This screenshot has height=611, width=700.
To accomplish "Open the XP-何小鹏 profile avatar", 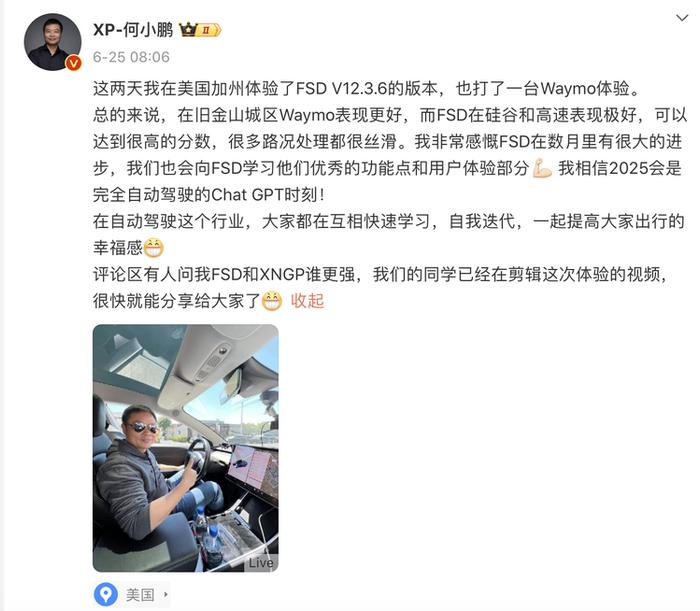I will (53, 42).
